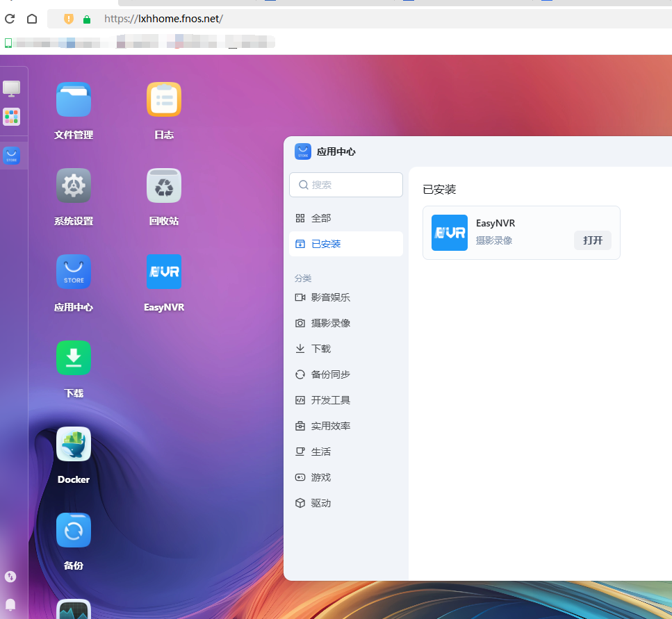Focus the 搜索 field in app center
The width and height of the screenshot is (672, 619).
click(346, 185)
